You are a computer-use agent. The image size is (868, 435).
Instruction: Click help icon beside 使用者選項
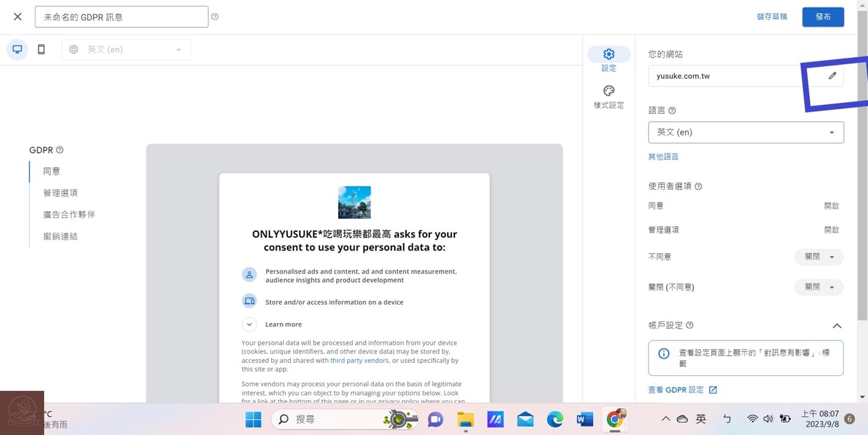(x=698, y=186)
